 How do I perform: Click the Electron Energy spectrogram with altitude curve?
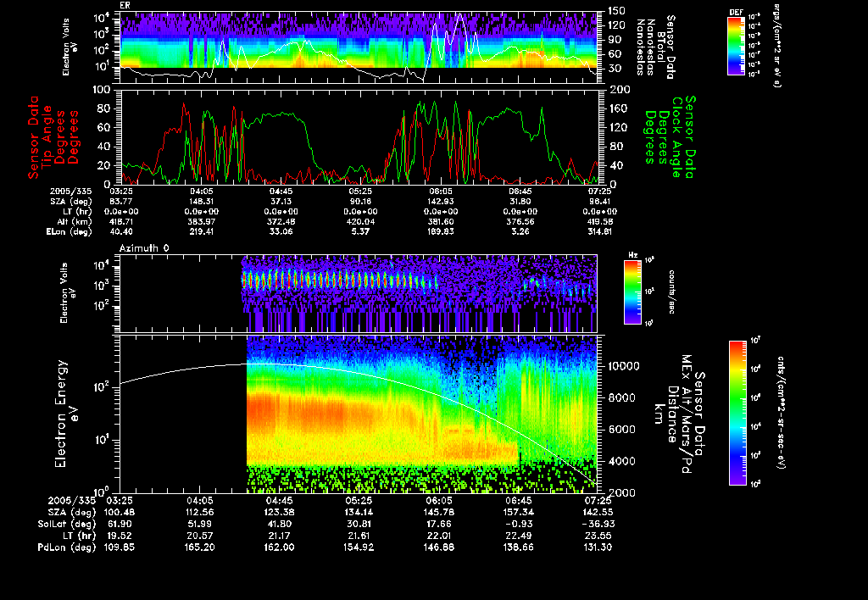point(359,414)
